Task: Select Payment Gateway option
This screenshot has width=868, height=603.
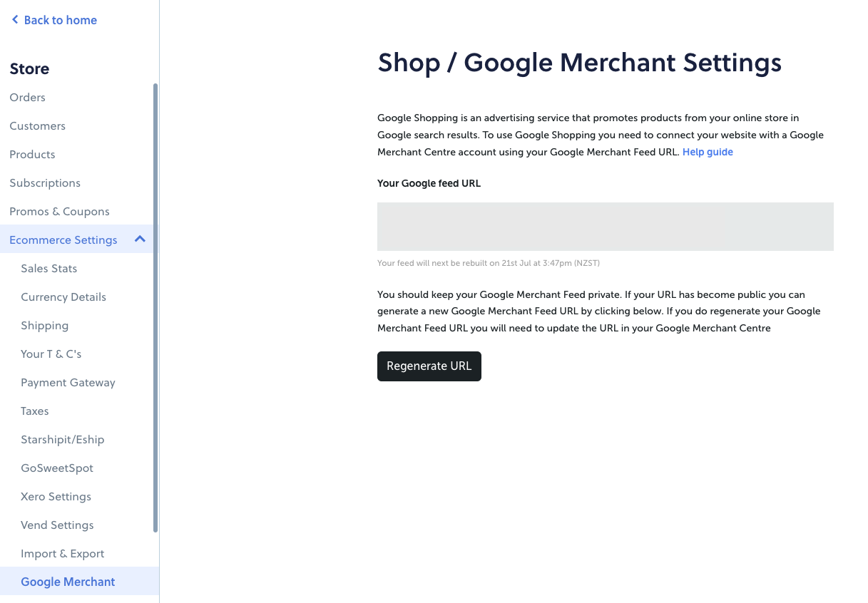Action: (x=68, y=383)
